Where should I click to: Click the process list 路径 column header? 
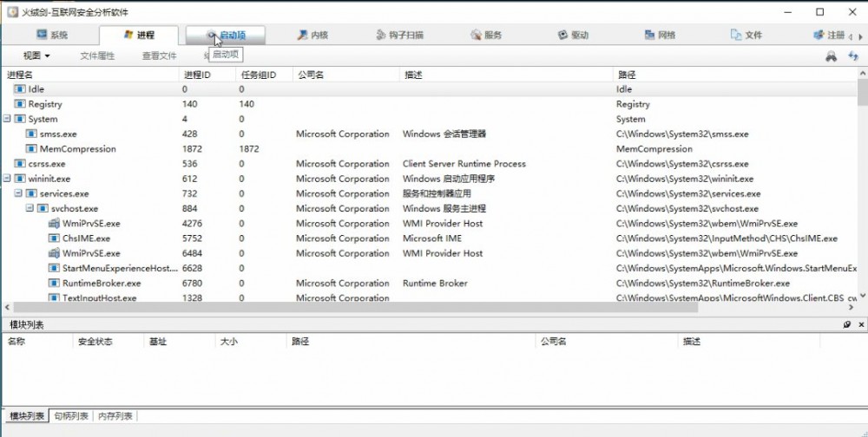735,75
